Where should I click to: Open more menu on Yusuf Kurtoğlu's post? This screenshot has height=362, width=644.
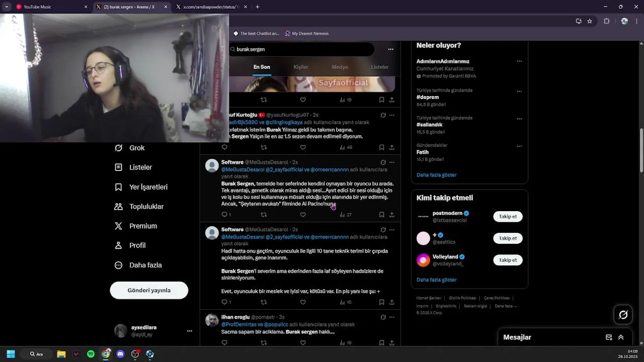[392, 115]
